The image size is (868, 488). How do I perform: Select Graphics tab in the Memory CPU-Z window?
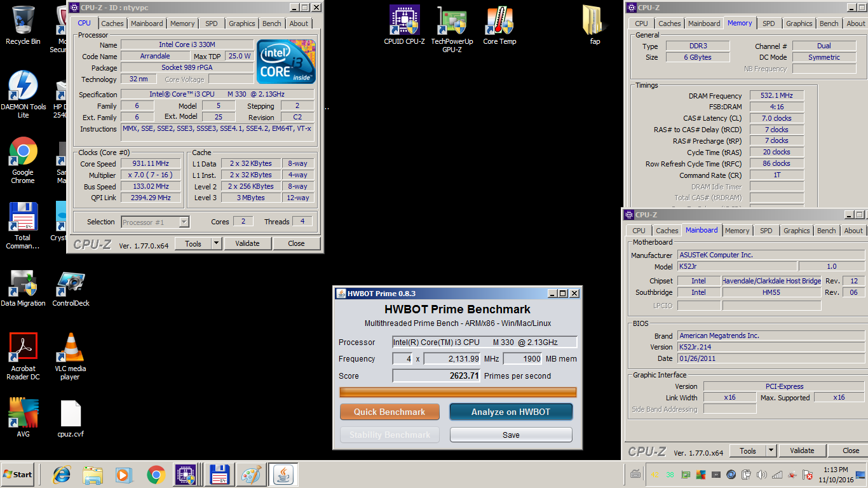tap(799, 24)
